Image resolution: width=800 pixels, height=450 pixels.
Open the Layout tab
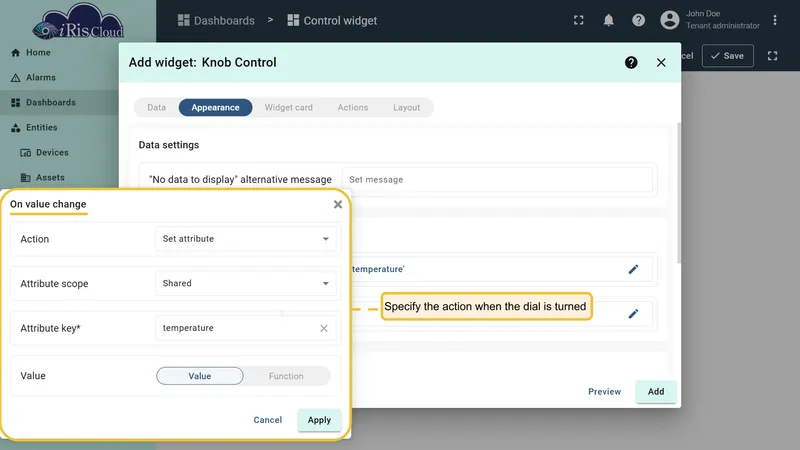[407, 108]
